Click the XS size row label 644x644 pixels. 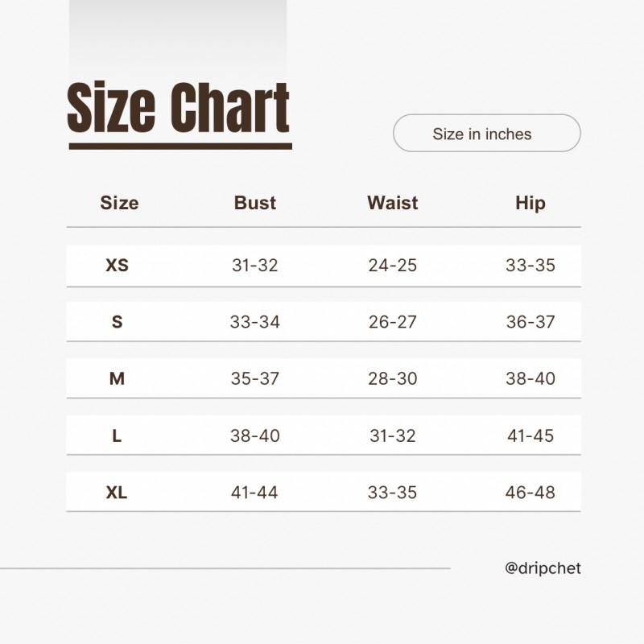click(118, 265)
